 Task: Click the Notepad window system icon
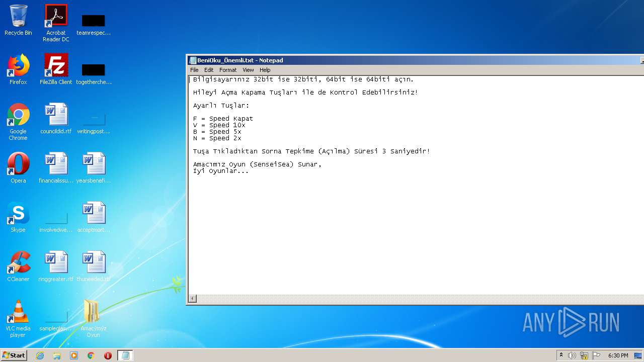pyautogui.click(x=193, y=60)
